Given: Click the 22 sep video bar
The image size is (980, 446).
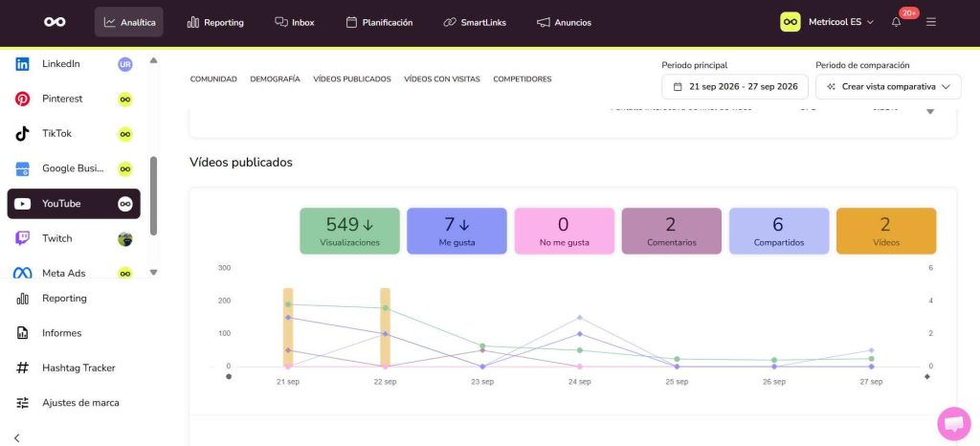Looking at the screenshot, I should tap(385, 327).
